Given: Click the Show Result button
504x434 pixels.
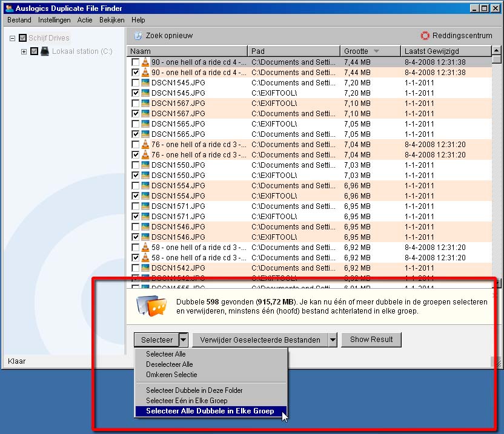Looking at the screenshot, I should coord(371,340).
